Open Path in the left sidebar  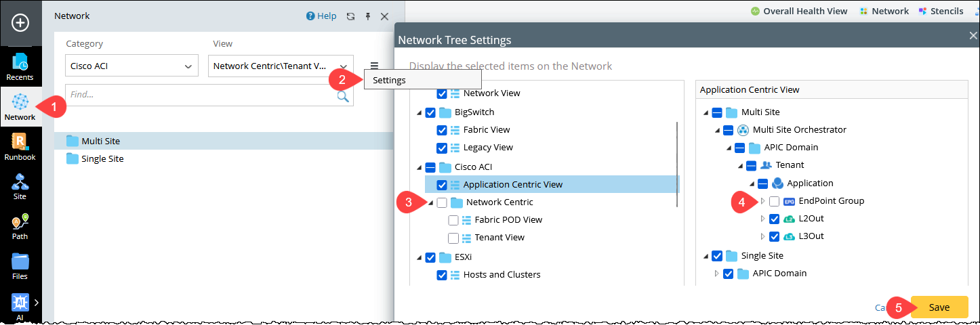pos(20,226)
